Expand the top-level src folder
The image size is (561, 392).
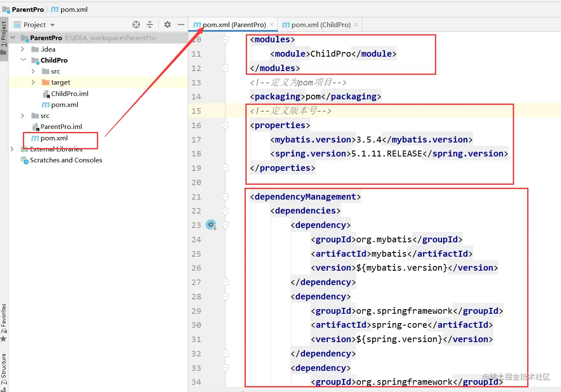point(23,115)
